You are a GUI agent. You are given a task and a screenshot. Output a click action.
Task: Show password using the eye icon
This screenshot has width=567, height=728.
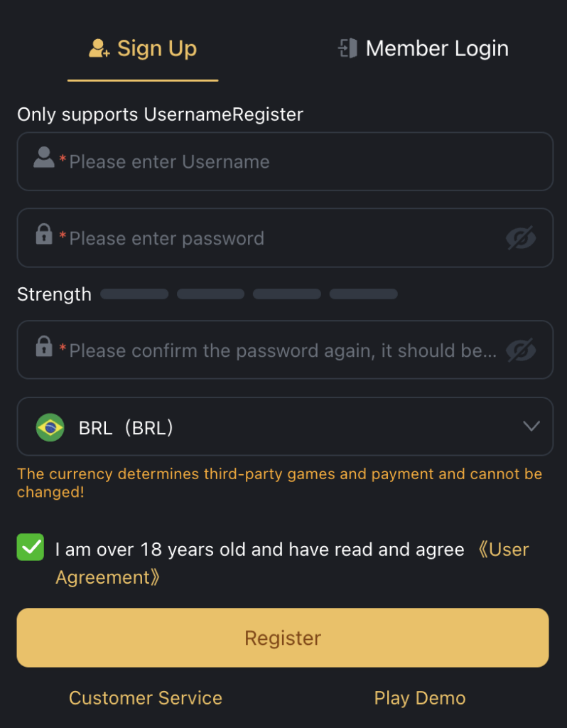click(521, 238)
